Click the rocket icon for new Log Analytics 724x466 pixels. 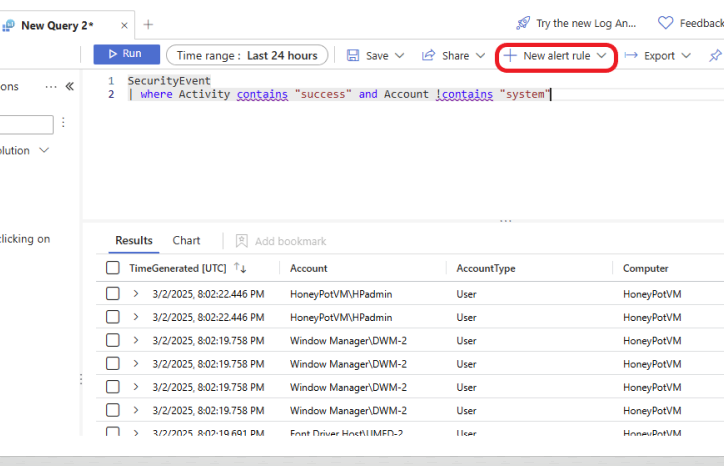pyautogui.click(x=523, y=23)
